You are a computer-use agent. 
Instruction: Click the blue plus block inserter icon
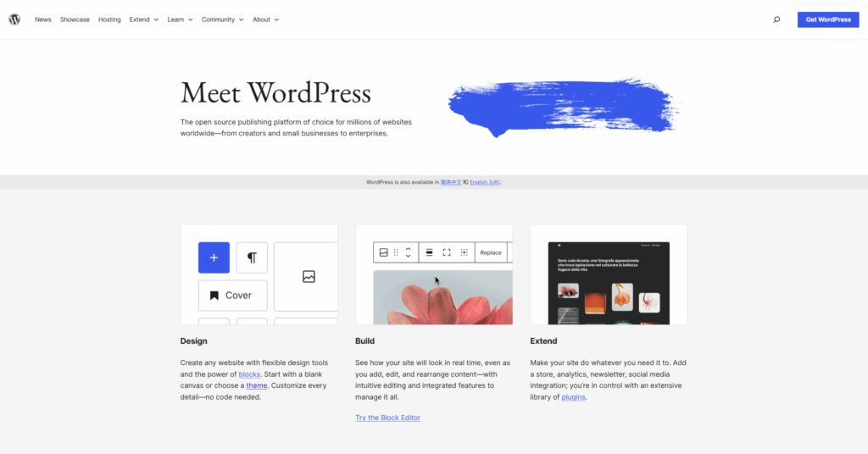[x=214, y=257]
